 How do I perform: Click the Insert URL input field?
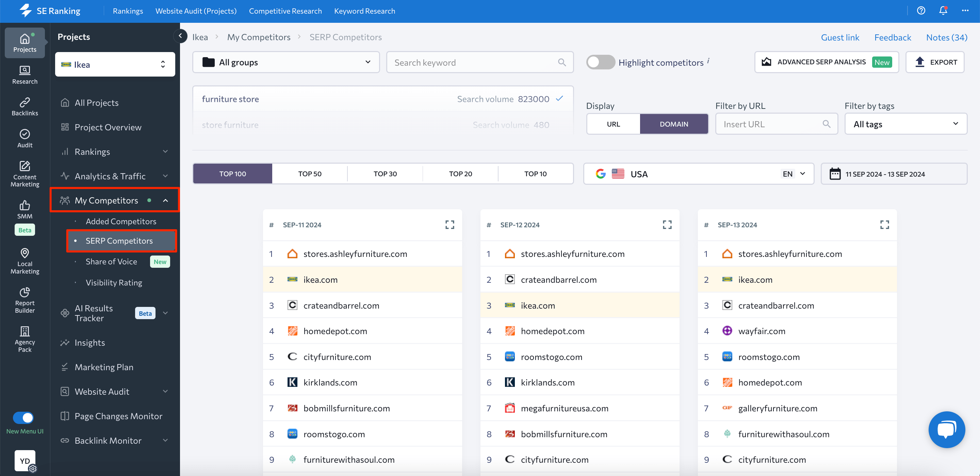(777, 124)
